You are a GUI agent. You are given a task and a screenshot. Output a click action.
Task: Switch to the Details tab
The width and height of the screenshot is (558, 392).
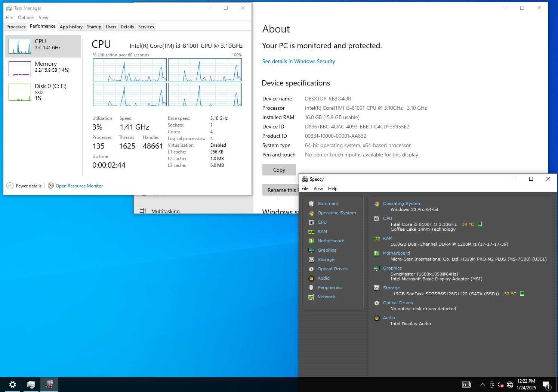coord(127,27)
